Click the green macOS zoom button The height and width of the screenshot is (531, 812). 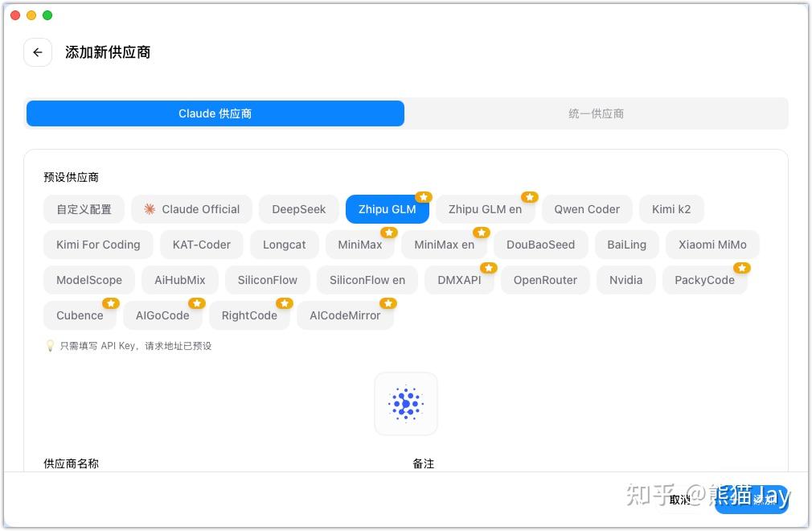[x=47, y=15]
